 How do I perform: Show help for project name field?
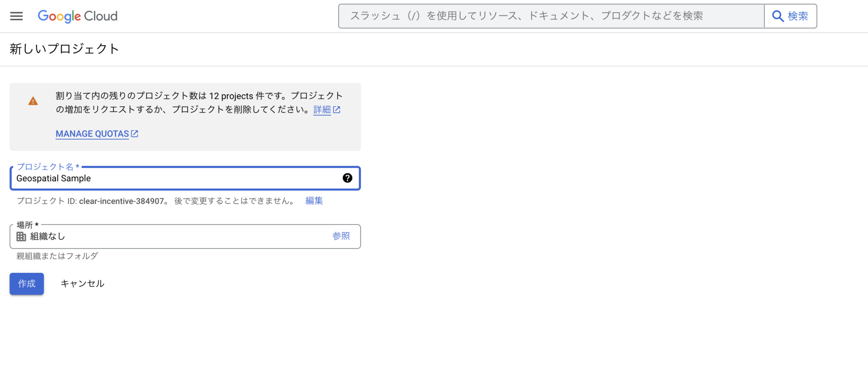(x=347, y=178)
